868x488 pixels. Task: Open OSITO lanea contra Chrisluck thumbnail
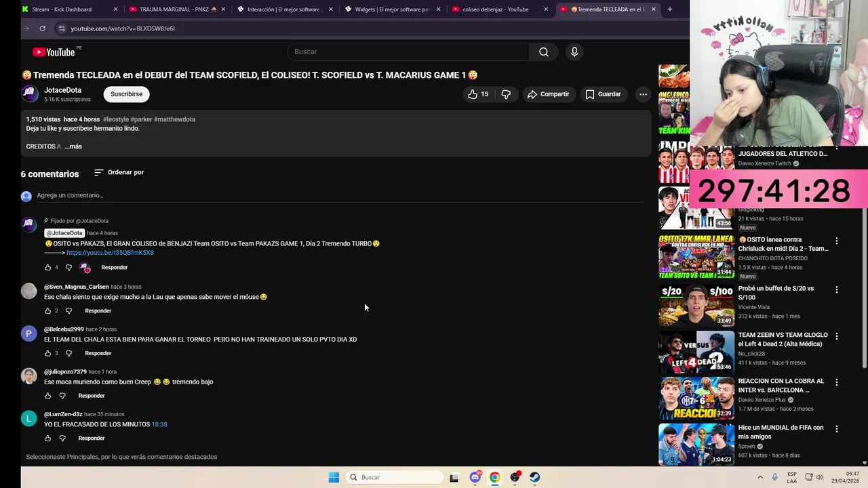pyautogui.click(x=696, y=256)
